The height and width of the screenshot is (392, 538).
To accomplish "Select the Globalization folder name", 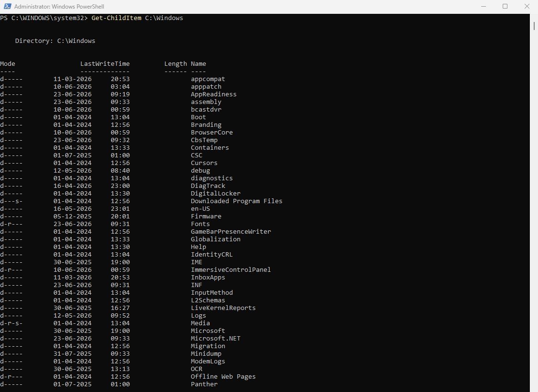I will tap(215, 239).
